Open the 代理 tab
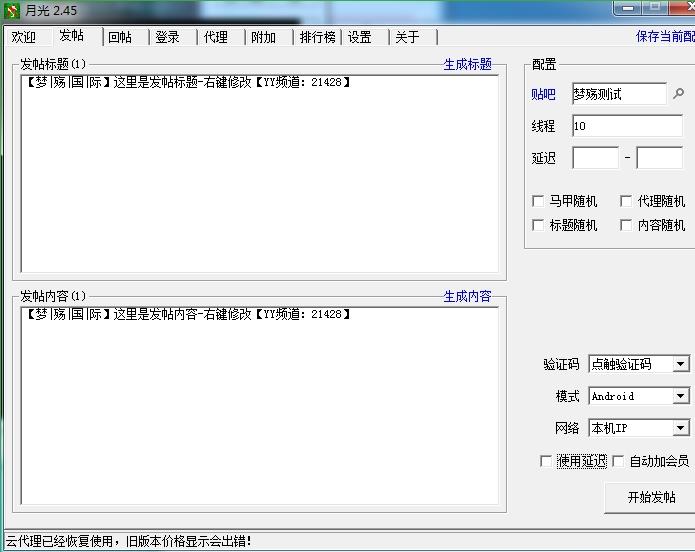Screen dimensions: 695x552 (216, 37)
